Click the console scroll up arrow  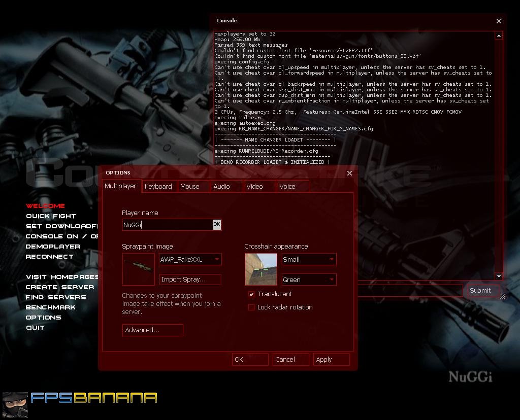point(499,36)
